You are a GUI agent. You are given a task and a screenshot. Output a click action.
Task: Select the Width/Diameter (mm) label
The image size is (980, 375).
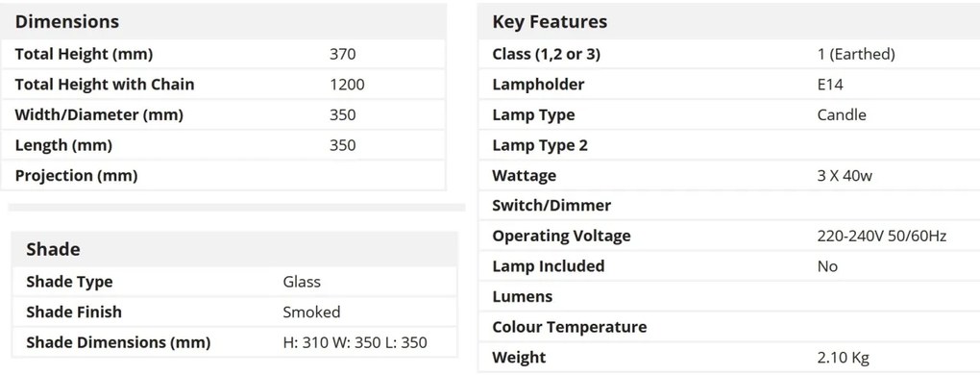pos(99,115)
